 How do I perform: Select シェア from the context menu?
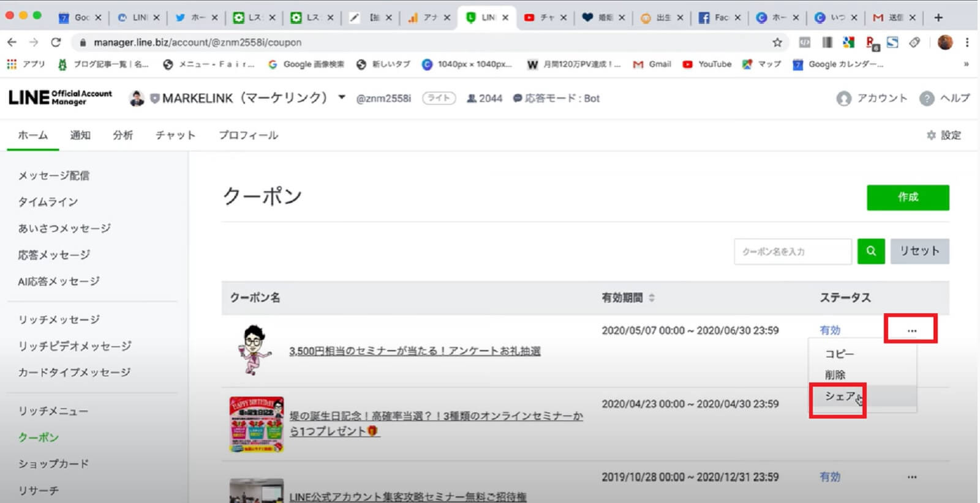point(839,397)
